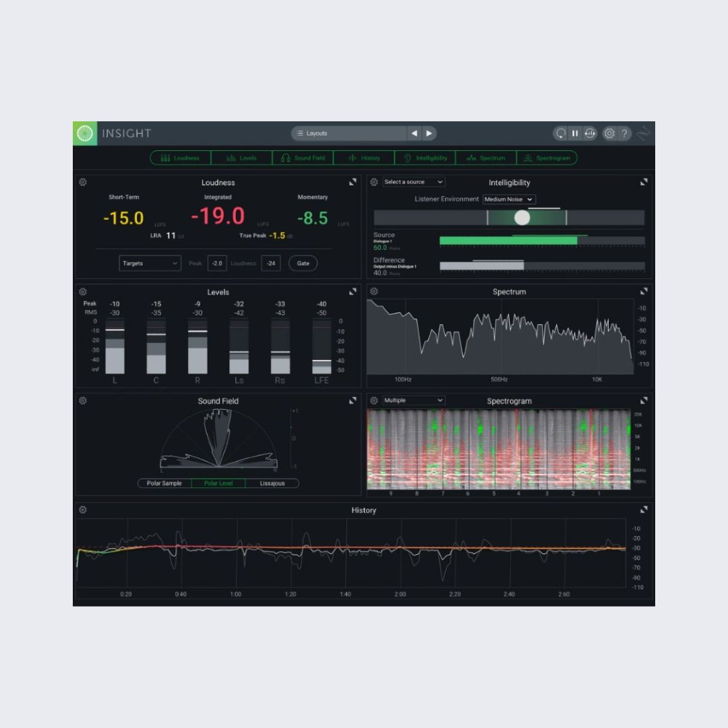Toggle the History module tab
The width and height of the screenshot is (728, 728).
pos(364,158)
